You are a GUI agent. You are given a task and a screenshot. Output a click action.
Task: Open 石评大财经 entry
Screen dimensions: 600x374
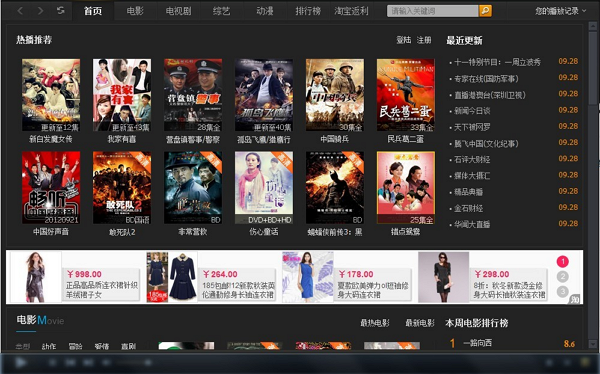click(x=472, y=160)
